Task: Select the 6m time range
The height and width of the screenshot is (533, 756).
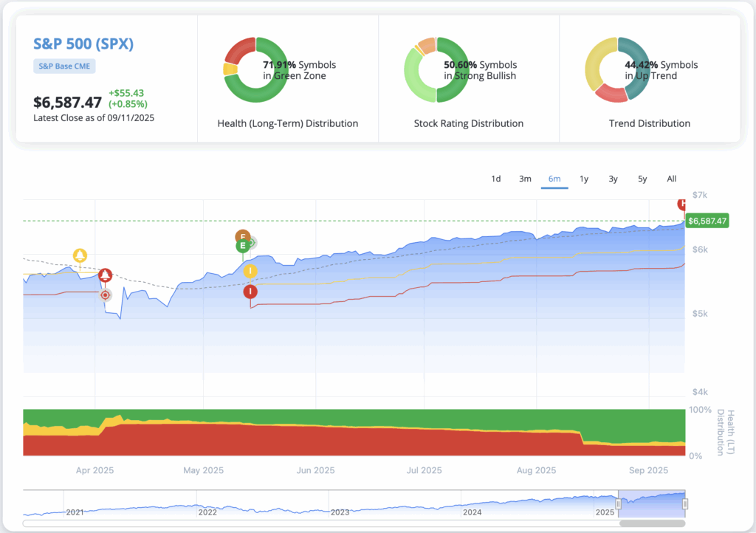Action: click(x=554, y=179)
